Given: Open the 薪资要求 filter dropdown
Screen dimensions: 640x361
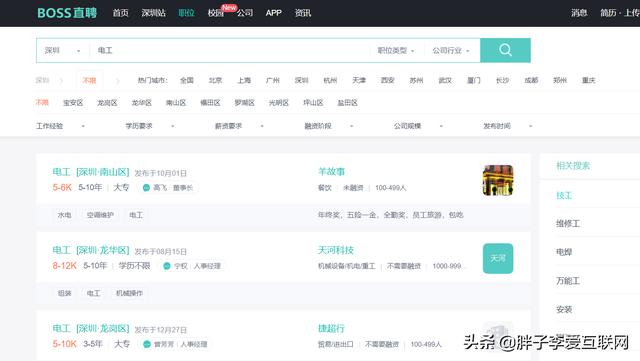Looking at the screenshot, I should (x=239, y=126).
